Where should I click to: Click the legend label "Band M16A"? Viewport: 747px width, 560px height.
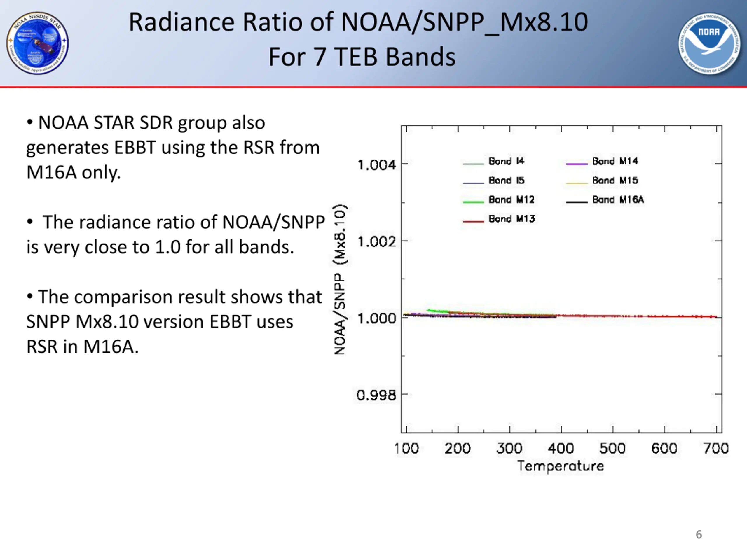pyautogui.click(x=618, y=200)
